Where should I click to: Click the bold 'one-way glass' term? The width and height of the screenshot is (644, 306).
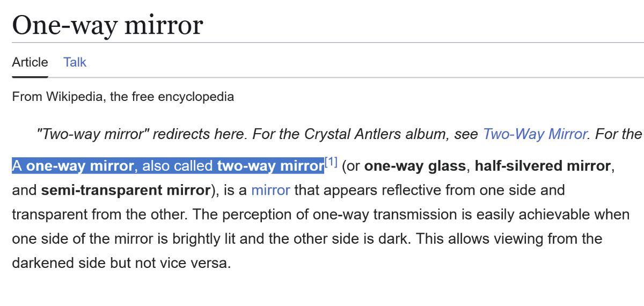pos(415,166)
